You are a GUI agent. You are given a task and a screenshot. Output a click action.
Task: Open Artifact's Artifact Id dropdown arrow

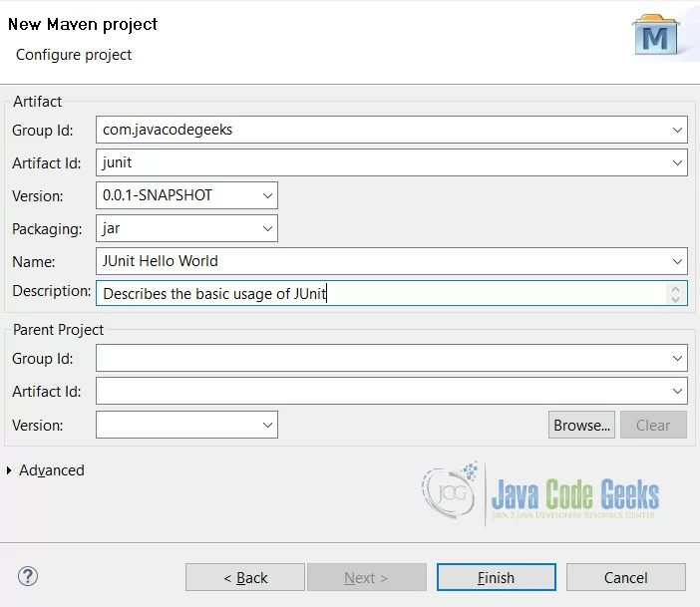click(677, 162)
